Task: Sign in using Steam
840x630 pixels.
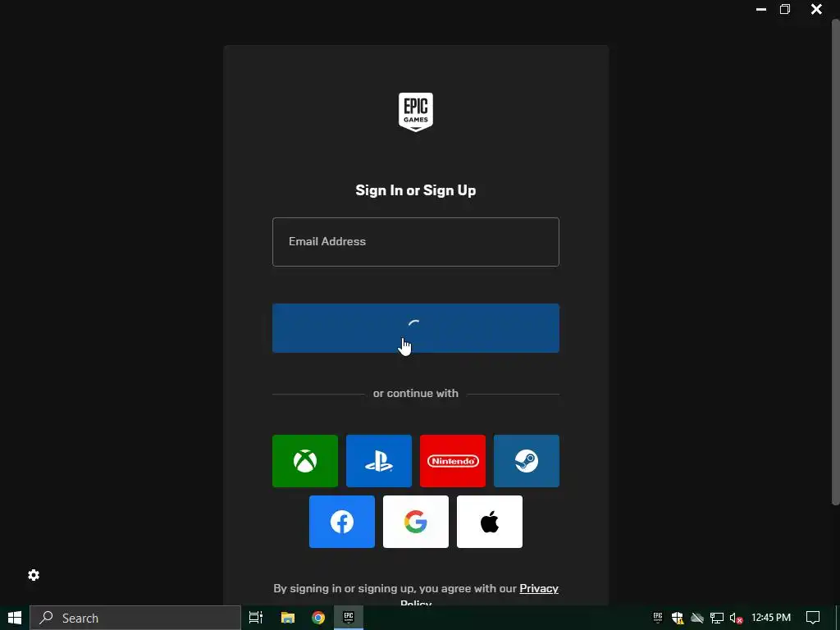Action: point(527,461)
